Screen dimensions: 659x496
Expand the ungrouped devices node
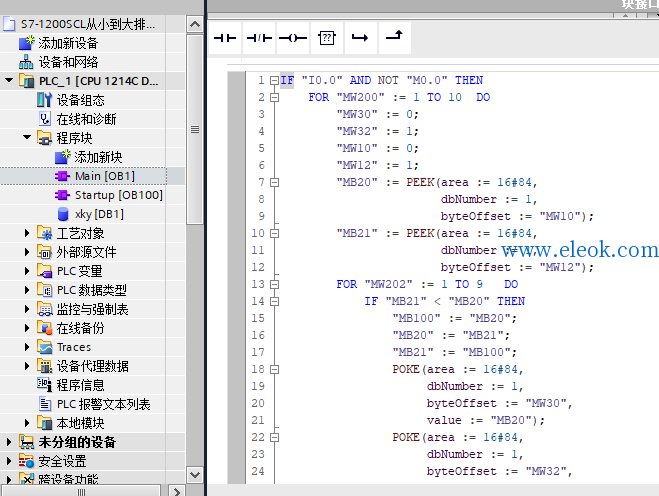9,442
